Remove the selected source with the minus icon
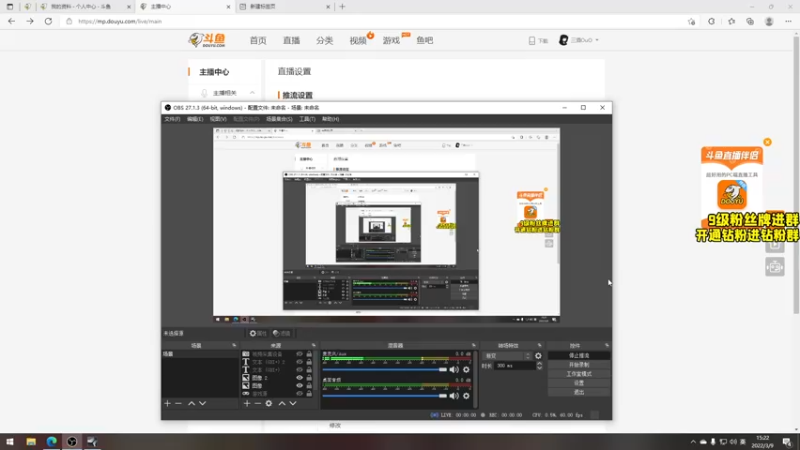 (x=258, y=403)
